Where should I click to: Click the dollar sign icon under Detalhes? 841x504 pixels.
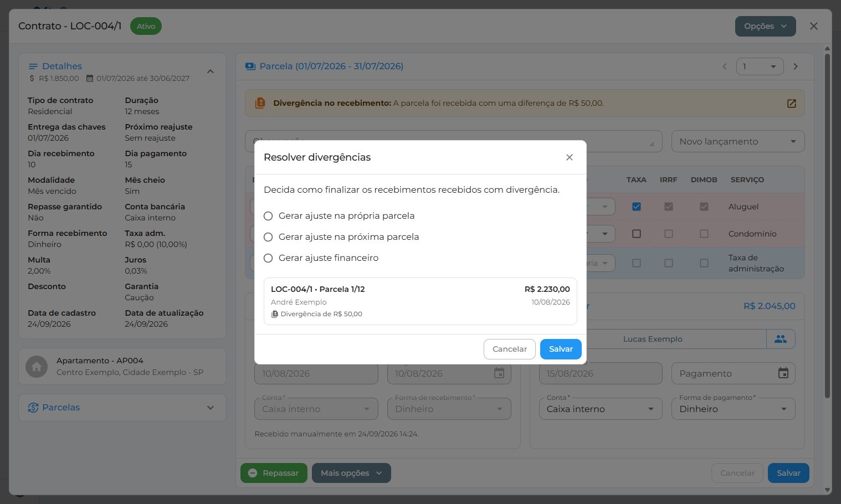pyautogui.click(x=32, y=79)
